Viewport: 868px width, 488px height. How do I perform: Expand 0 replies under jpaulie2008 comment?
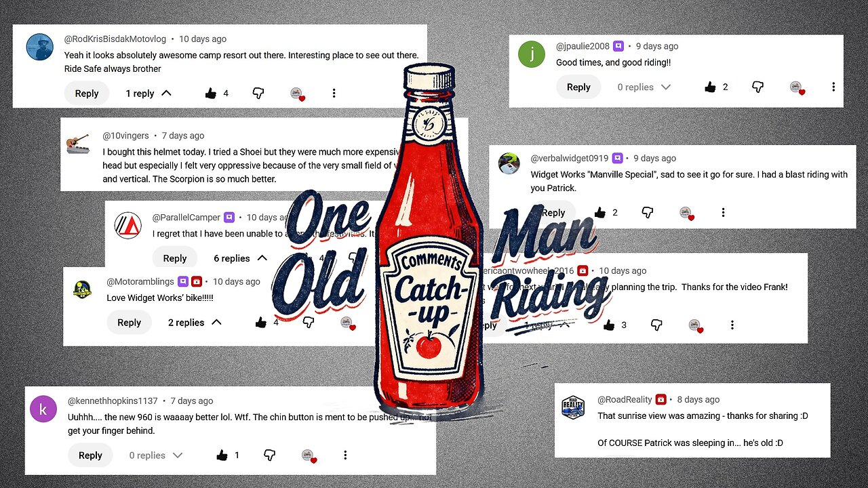tap(644, 87)
